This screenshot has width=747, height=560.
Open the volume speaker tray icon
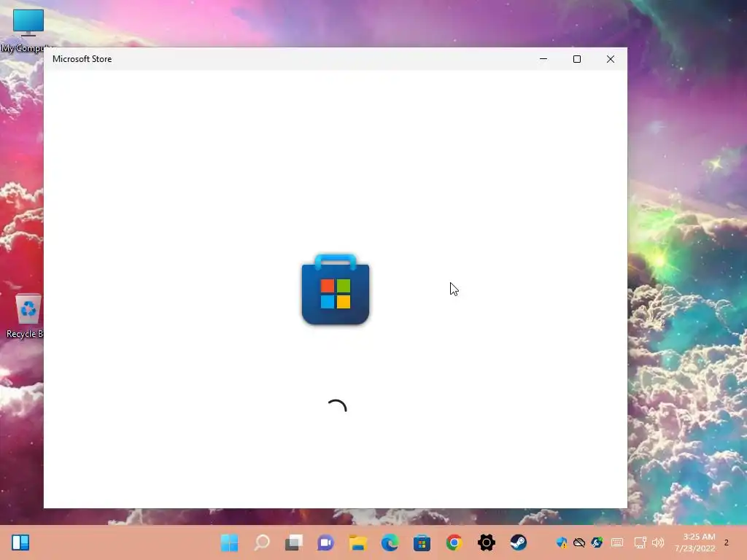click(x=658, y=542)
